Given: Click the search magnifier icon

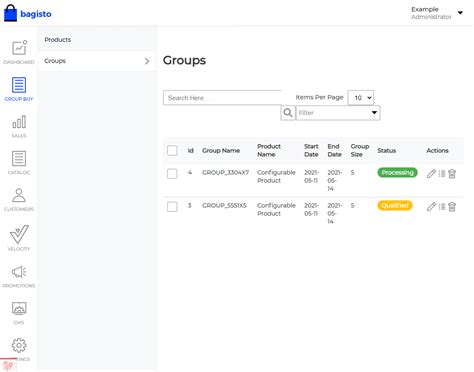Looking at the screenshot, I should coord(288,113).
